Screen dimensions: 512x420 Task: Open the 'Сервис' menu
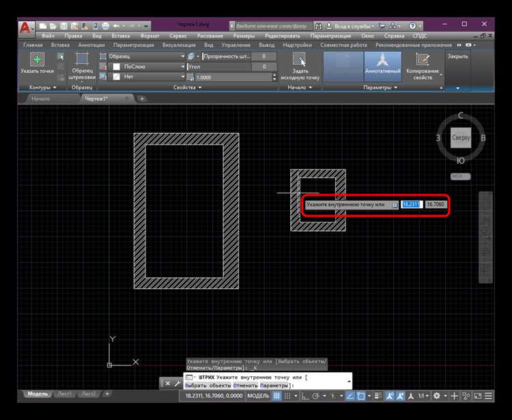click(178, 36)
